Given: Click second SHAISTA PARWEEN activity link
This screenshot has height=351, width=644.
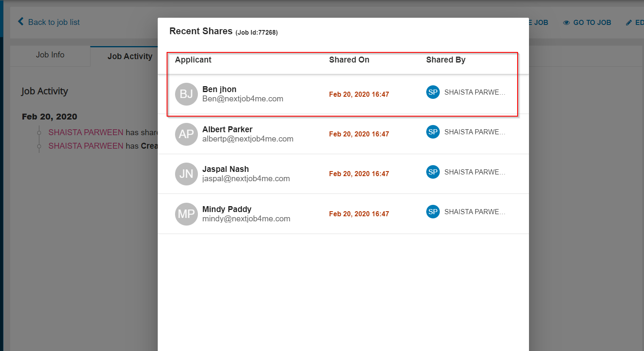Looking at the screenshot, I should pos(86,146).
